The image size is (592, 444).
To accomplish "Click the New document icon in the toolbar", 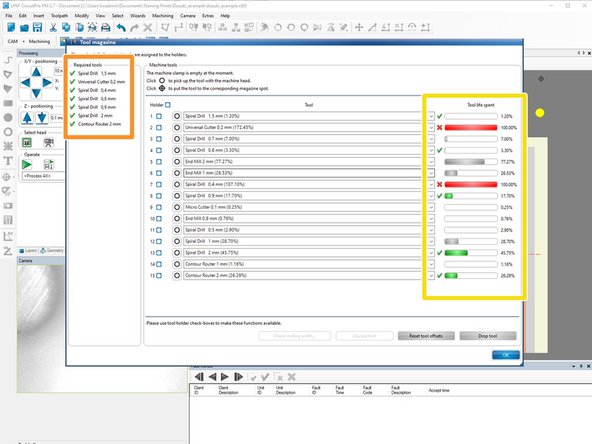I will point(11,27).
